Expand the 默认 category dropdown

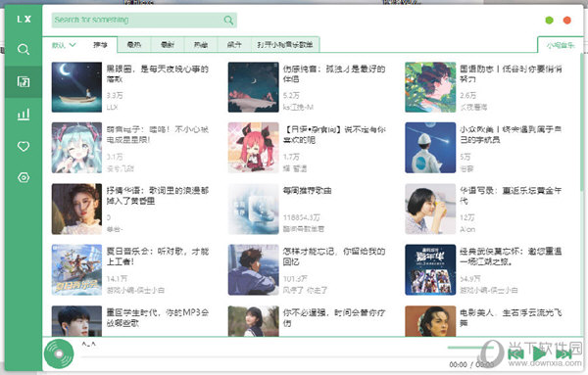[x=64, y=45]
